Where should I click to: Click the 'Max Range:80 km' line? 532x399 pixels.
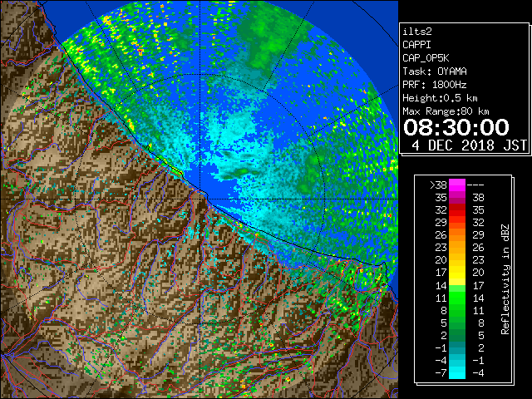[x=446, y=111]
